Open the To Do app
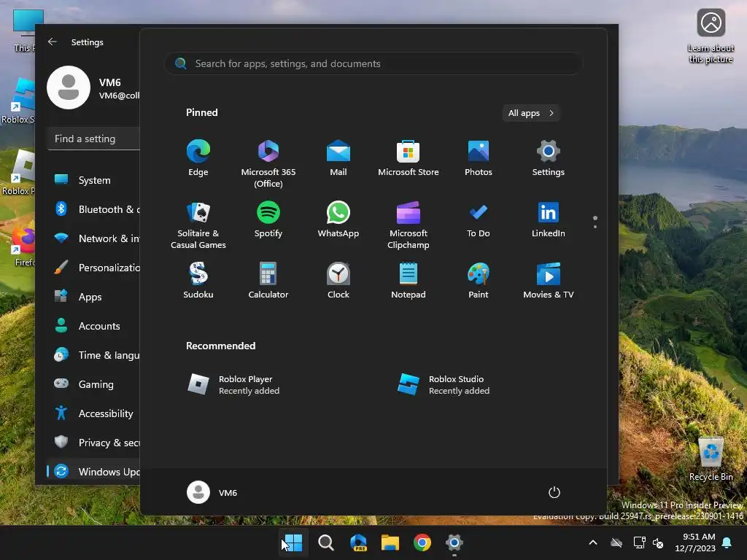This screenshot has width=747, height=560. pyautogui.click(x=479, y=219)
